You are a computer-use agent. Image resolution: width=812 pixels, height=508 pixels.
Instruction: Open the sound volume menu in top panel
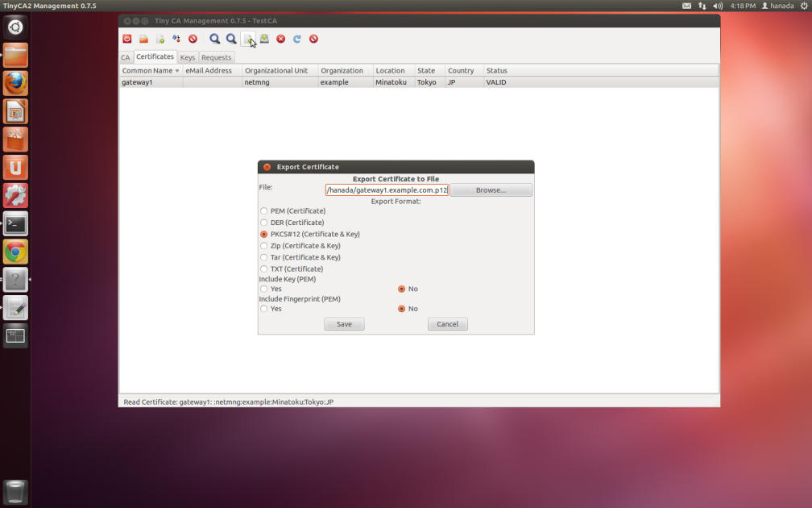(718, 6)
